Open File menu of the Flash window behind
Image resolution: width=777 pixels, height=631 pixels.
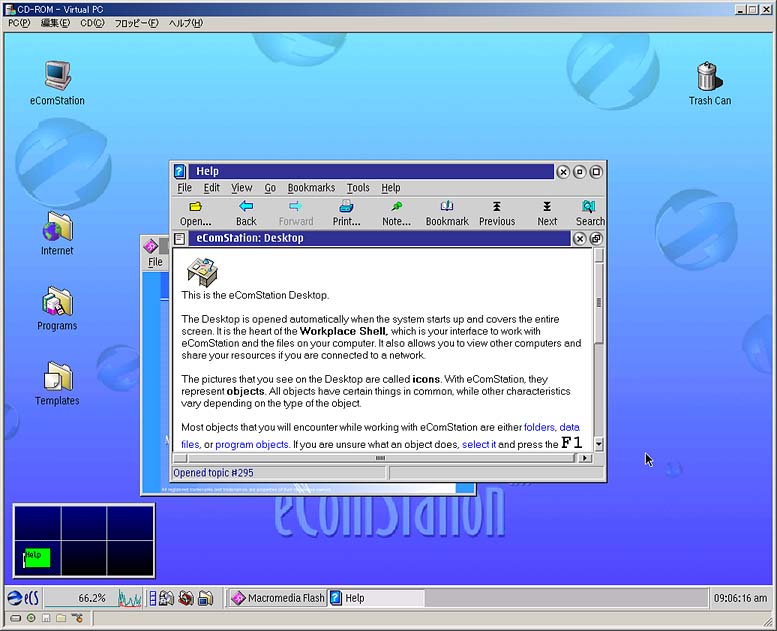tap(155, 262)
